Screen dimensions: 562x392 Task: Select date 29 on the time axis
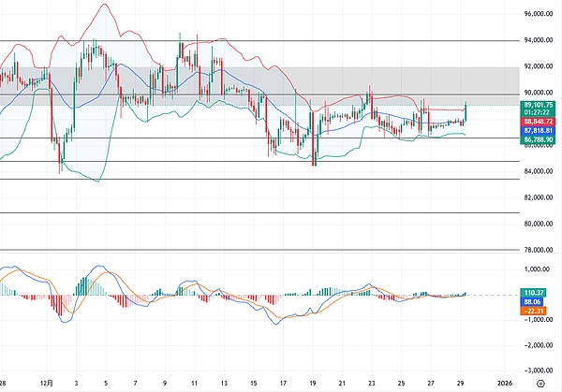[460, 384]
